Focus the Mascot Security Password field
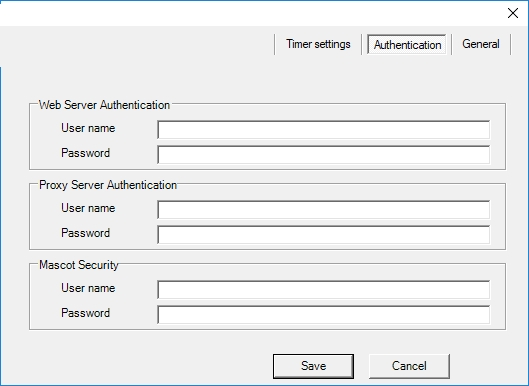This screenshot has width=529, height=386. tap(324, 314)
